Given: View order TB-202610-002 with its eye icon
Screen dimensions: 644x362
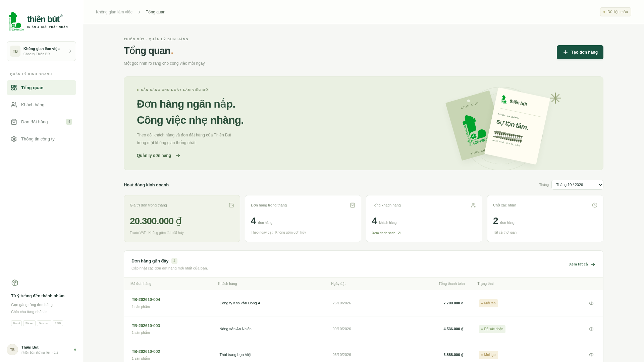Looking at the screenshot, I should coord(591,355).
